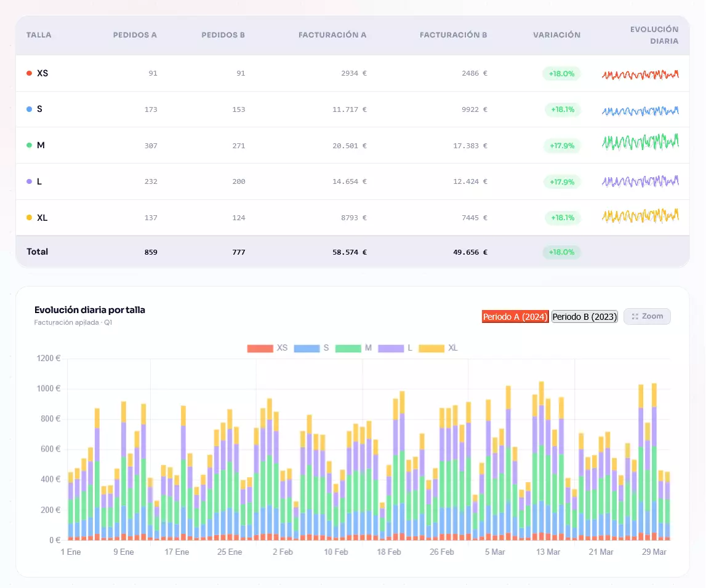The height and width of the screenshot is (588, 706).
Task: Hide the S series via legend swatch
Action: tap(307, 348)
